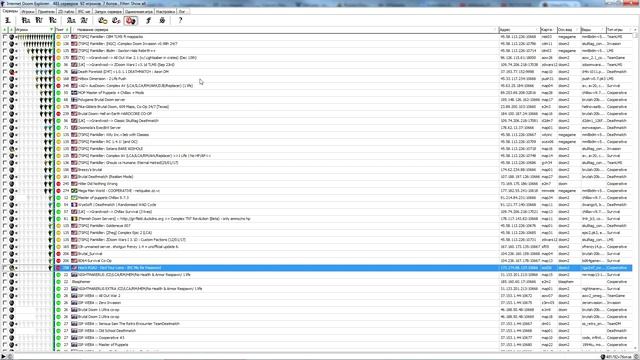Tick checkbox for Doomista's Everdirt Server row
Viewport: 640px width, 360px height.
(x=5, y=128)
